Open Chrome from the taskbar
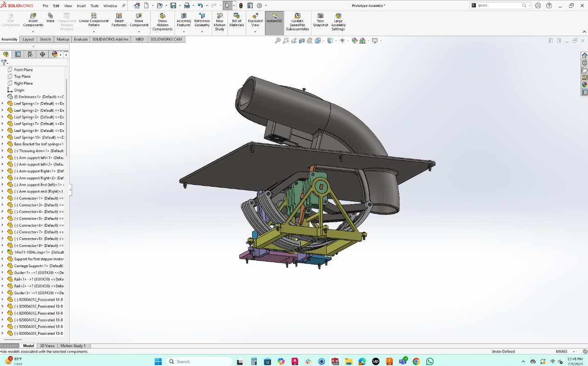The image size is (588, 366). point(416,361)
